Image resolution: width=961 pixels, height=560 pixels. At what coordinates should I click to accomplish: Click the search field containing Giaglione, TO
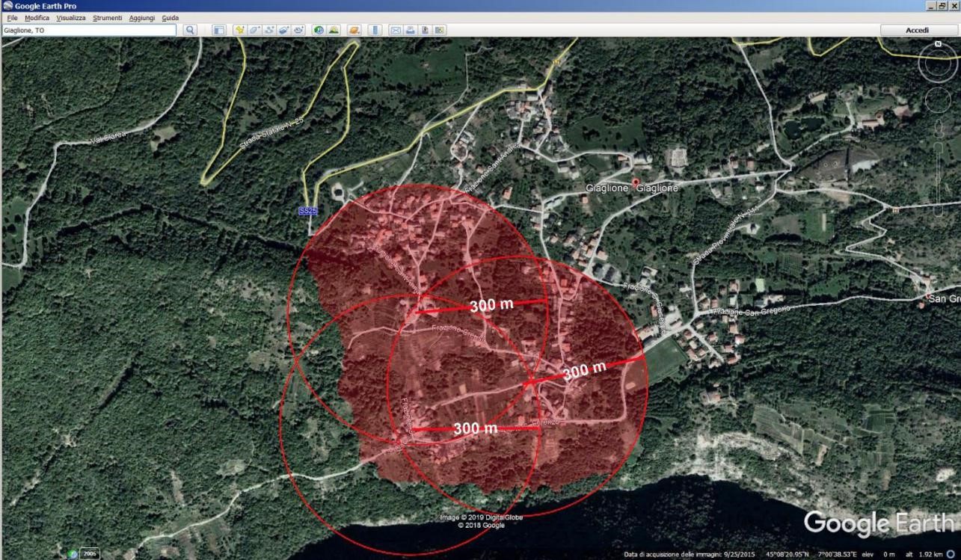pyautogui.click(x=88, y=30)
